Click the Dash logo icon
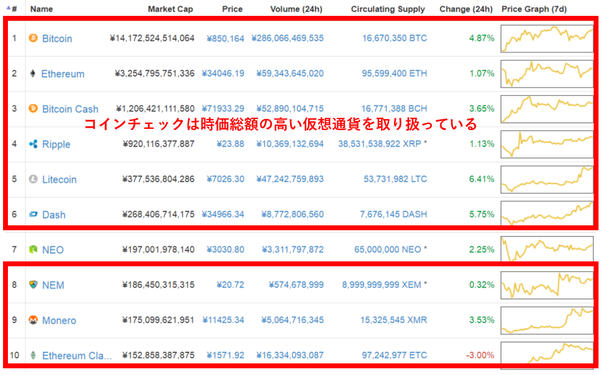This screenshot has width=604, height=375. pyautogui.click(x=33, y=214)
